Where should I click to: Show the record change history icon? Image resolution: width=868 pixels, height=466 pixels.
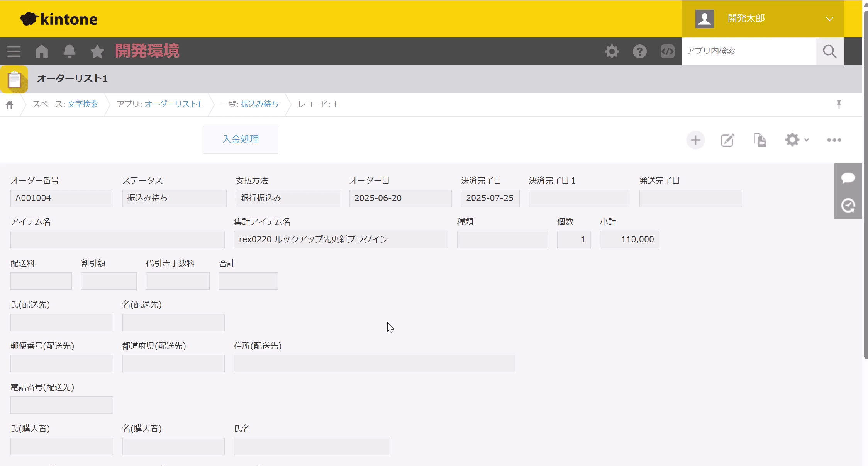click(848, 206)
